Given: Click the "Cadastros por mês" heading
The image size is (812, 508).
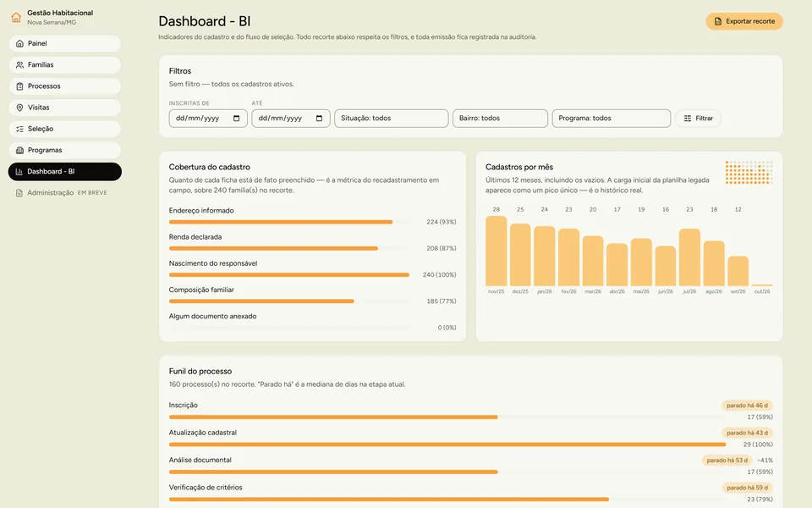Looking at the screenshot, I should pos(519,167).
